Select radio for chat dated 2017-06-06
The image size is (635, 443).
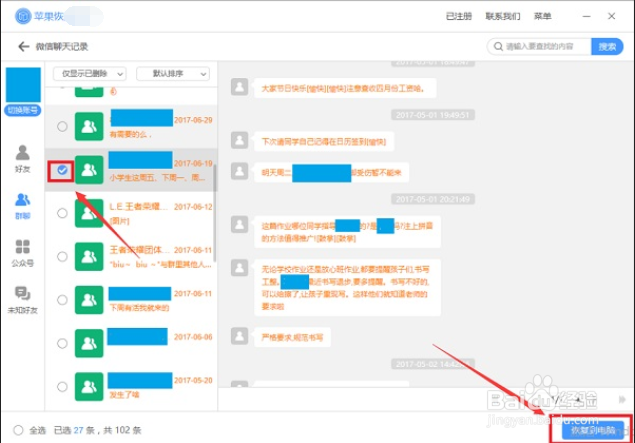pos(62,343)
